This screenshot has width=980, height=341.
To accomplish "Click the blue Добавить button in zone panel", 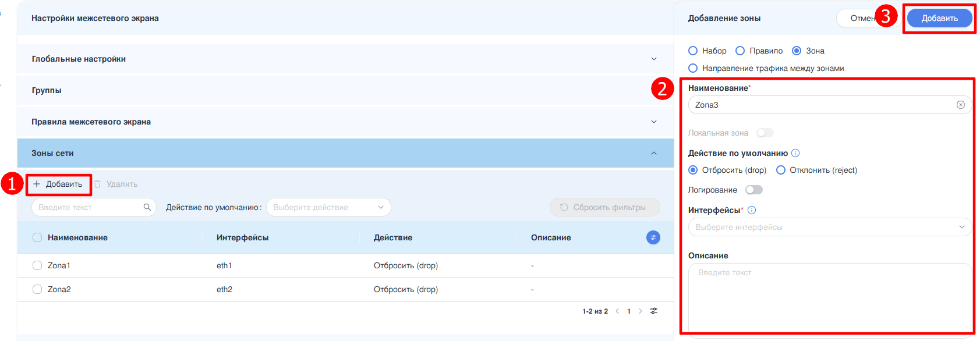I will 939,18.
